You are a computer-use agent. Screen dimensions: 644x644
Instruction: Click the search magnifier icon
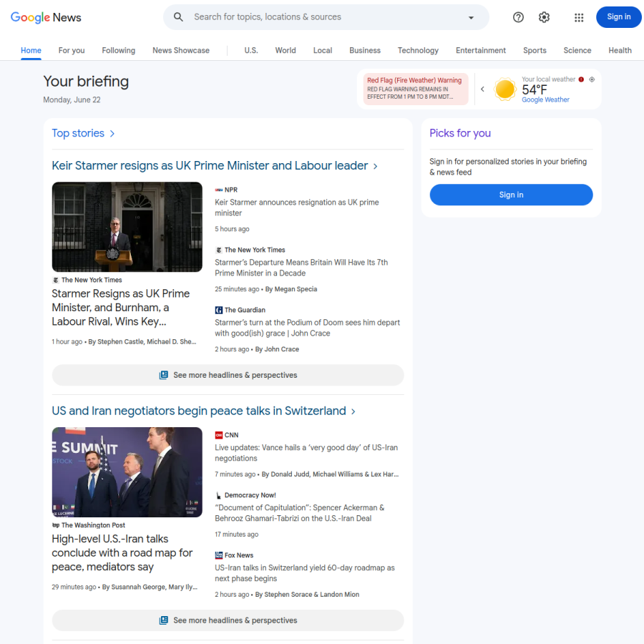click(x=178, y=17)
